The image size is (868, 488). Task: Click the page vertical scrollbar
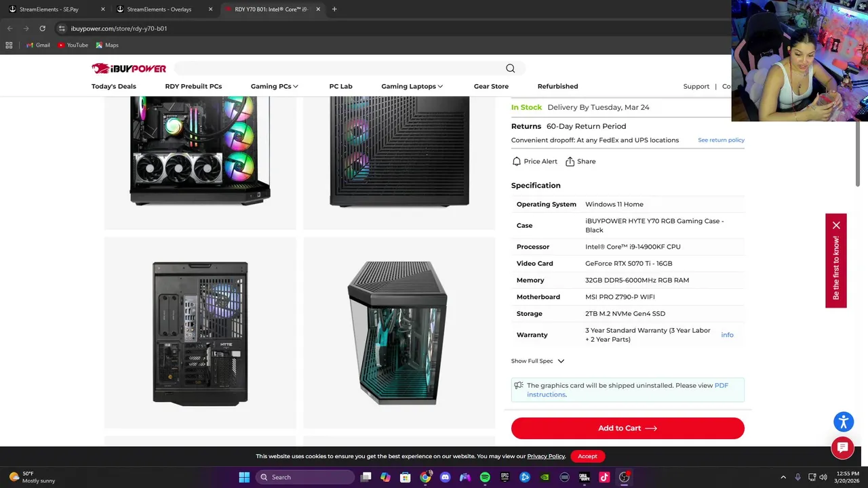tap(858, 153)
